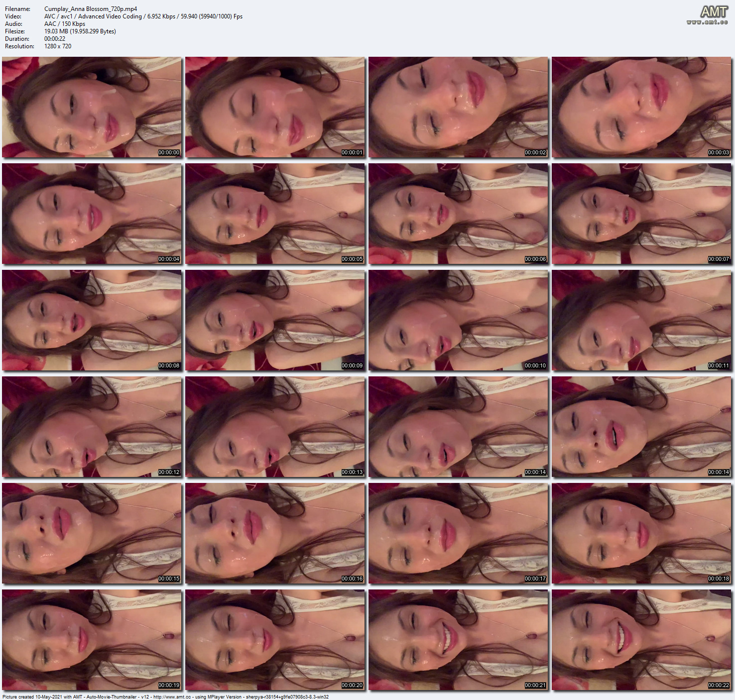Select the frame with timestamp 00:00:19
Viewport: 735px width, 700px height.
(x=92, y=640)
